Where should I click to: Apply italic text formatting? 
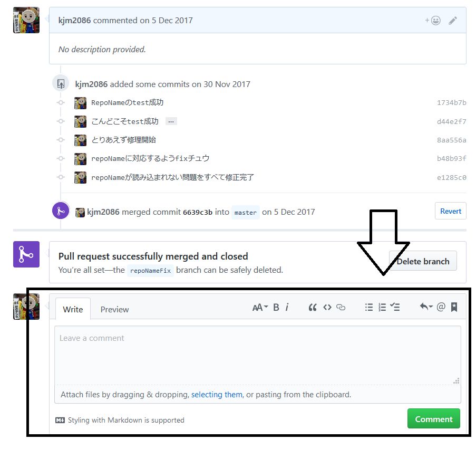pyautogui.click(x=287, y=308)
